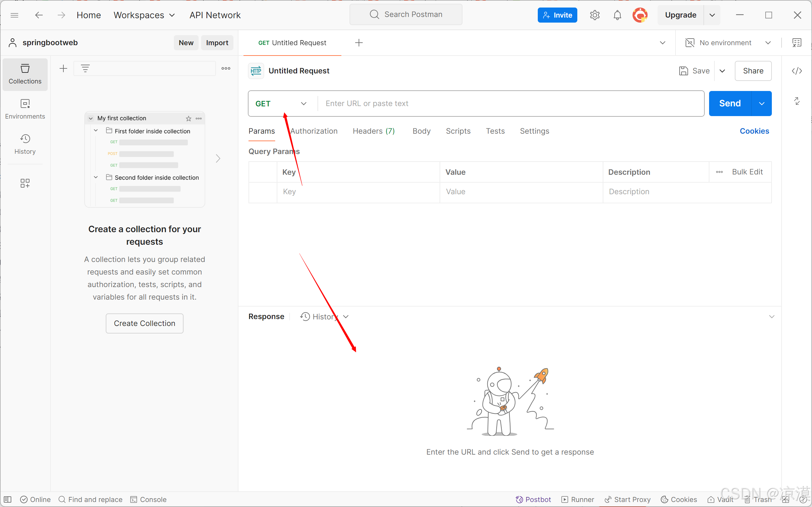The image size is (812, 507).
Task: Open the user avatar profile menu
Action: coord(640,15)
